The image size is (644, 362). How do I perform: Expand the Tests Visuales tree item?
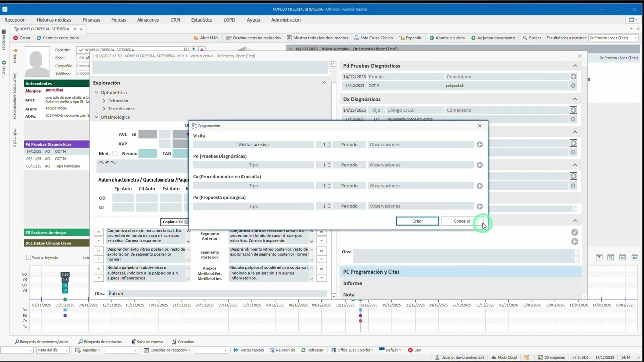pos(104,109)
